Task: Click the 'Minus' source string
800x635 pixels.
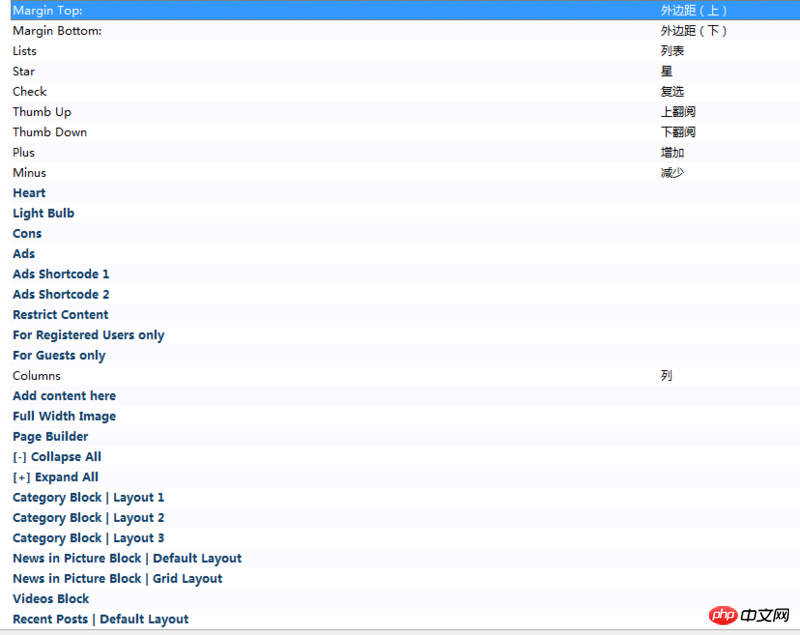Action: point(29,173)
